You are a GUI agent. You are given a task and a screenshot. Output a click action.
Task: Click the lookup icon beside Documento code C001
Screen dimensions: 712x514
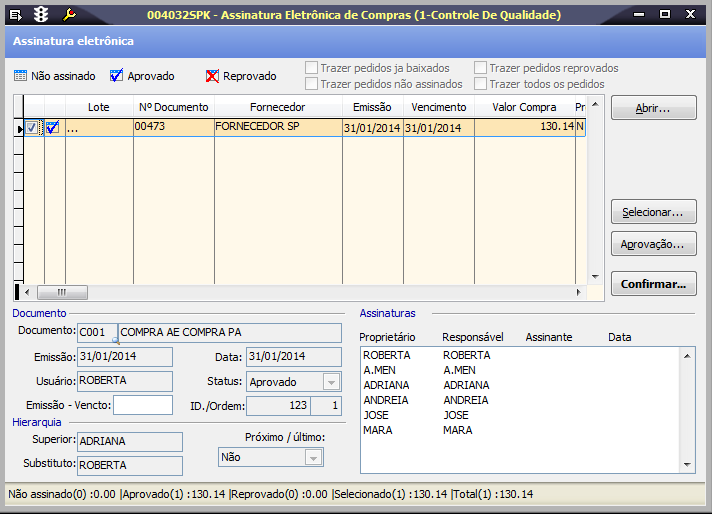115,339
